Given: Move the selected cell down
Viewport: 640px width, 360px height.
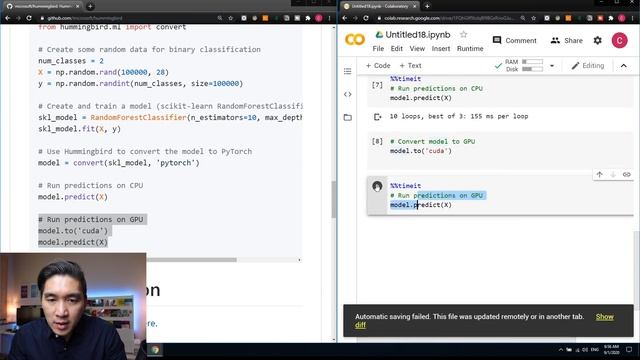Looking at the screenshot, I should tap(613, 175).
